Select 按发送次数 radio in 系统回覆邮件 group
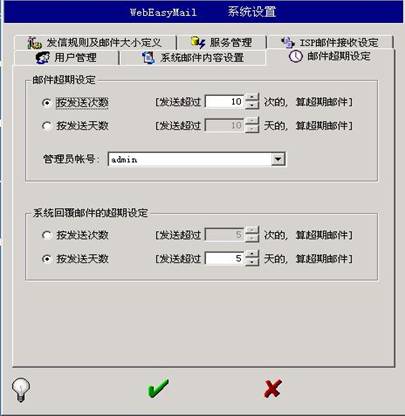The height and width of the screenshot is (416, 405). pyautogui.click(x=47, y=235)
